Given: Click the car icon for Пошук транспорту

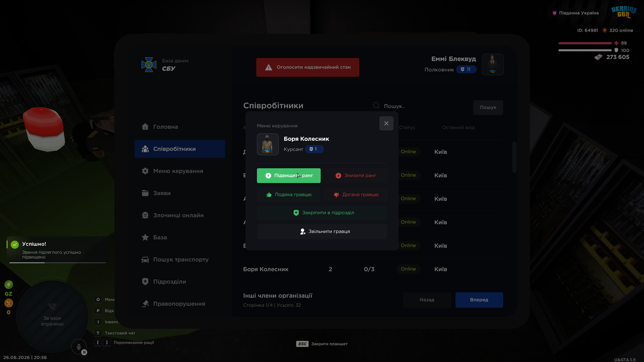Looking at the screenshot, I should [x=145, y=259].
